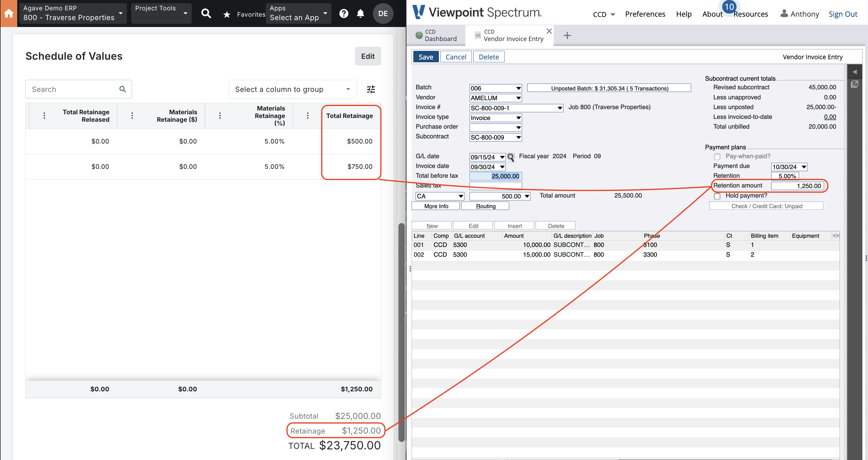Click the Save button on Vendor Invoice Entry

pyautogui.click(x=426, y=57)
